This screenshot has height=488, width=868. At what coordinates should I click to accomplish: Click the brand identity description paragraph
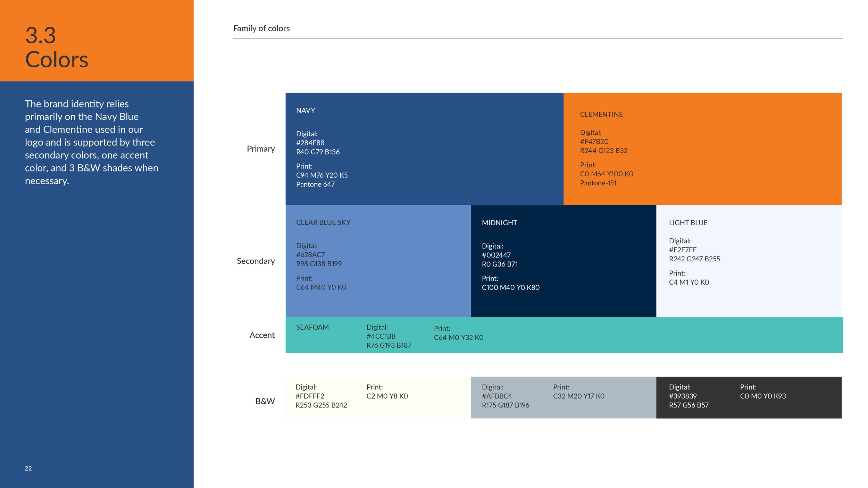coord(92,142)
